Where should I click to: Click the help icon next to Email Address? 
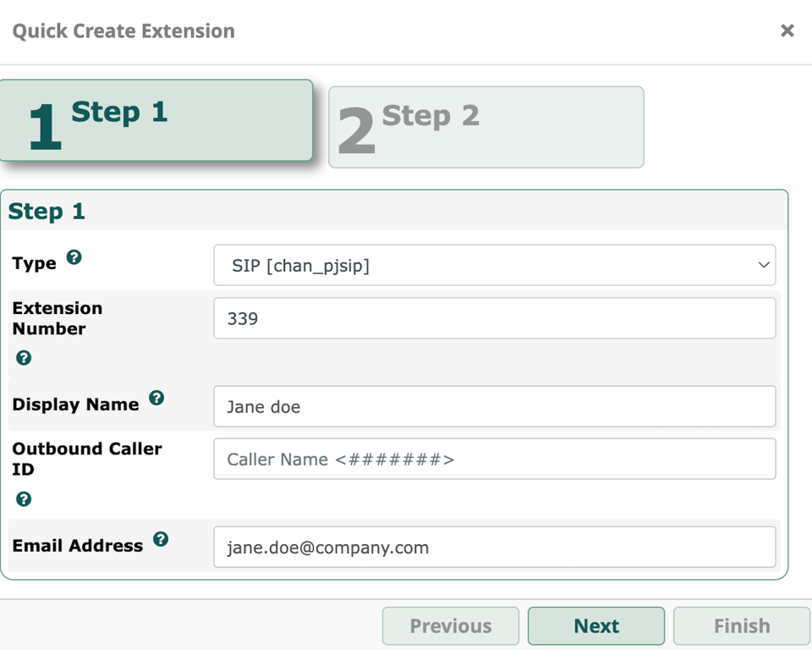[x=161, y=539]
